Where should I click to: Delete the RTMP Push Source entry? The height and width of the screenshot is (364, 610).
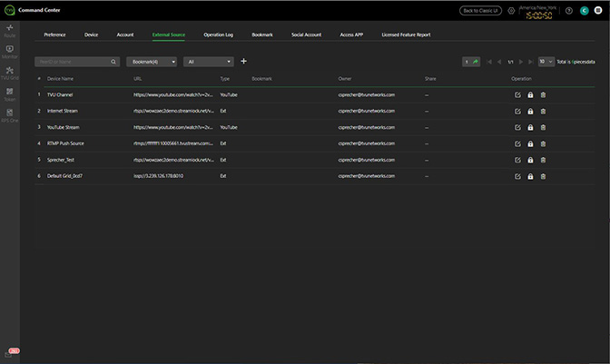click(x=543, y=144)
